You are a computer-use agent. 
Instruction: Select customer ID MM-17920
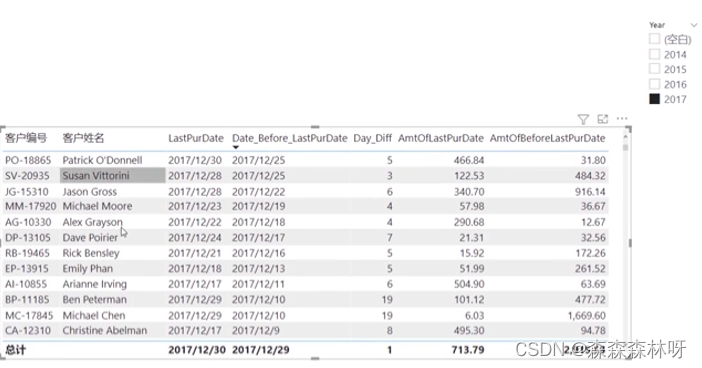(30, 206)
